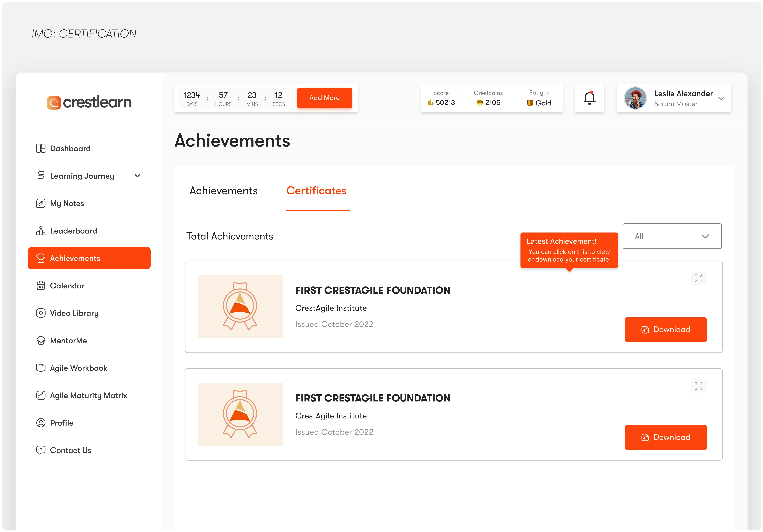Image resolution: width=763 pixels, height=532 pixels.
Task: Click the Scrum Master role text
Action: click(676, 104)
